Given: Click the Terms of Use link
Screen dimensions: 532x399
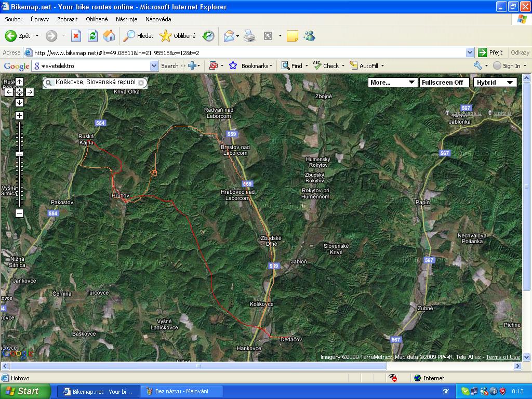Looking at the screenshot, I should point(502,357).
